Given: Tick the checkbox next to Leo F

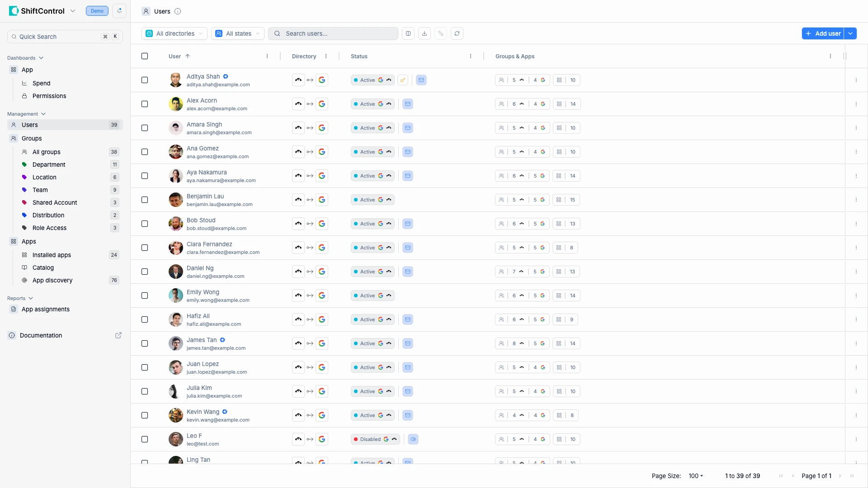Looking at the screenshot, I should [145, 439].
